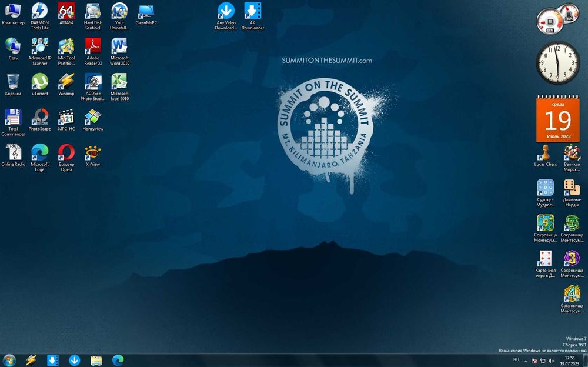This screenshot has width=588, height=367.
Task: Open the Карточная игра card game
Action: (x=546, y=263)
